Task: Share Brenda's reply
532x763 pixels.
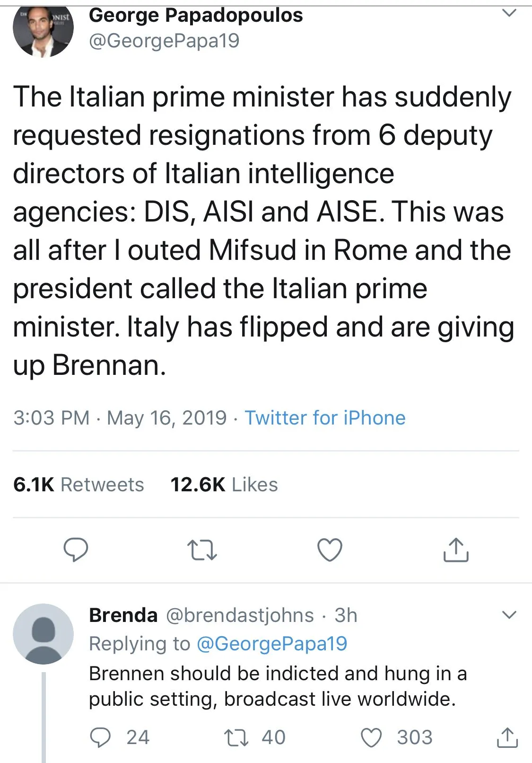Action: (507, 737)
